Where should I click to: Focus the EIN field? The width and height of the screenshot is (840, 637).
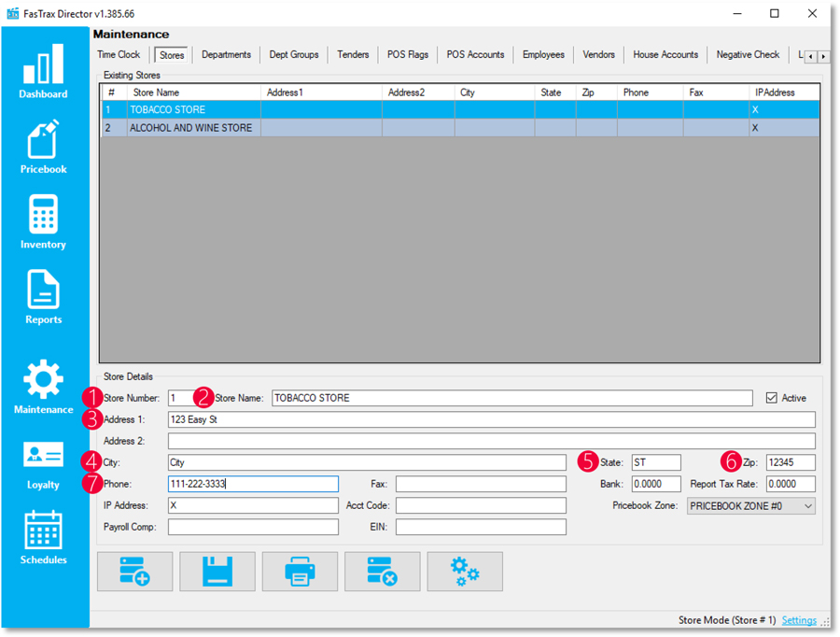tap(481, 527)
